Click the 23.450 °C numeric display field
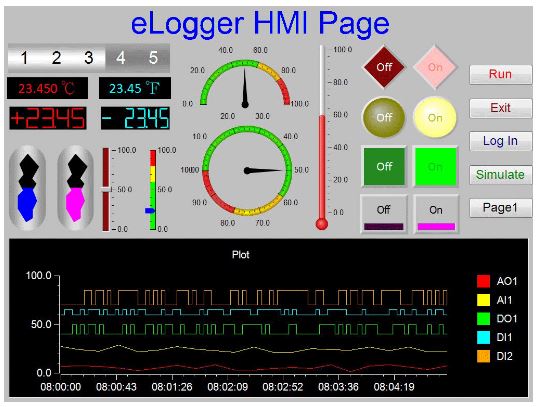Image resolution: width=537 pixels, height=407 pixels. 48,88
